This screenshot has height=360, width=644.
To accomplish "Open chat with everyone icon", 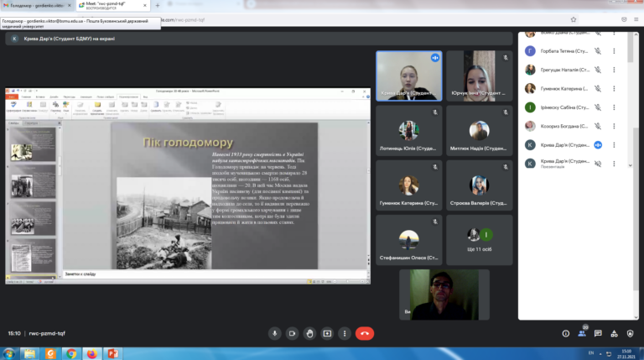I will [598, 333].
